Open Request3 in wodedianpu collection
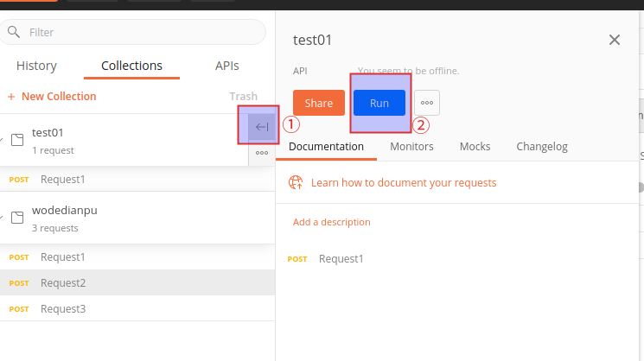 pos(137,308)
